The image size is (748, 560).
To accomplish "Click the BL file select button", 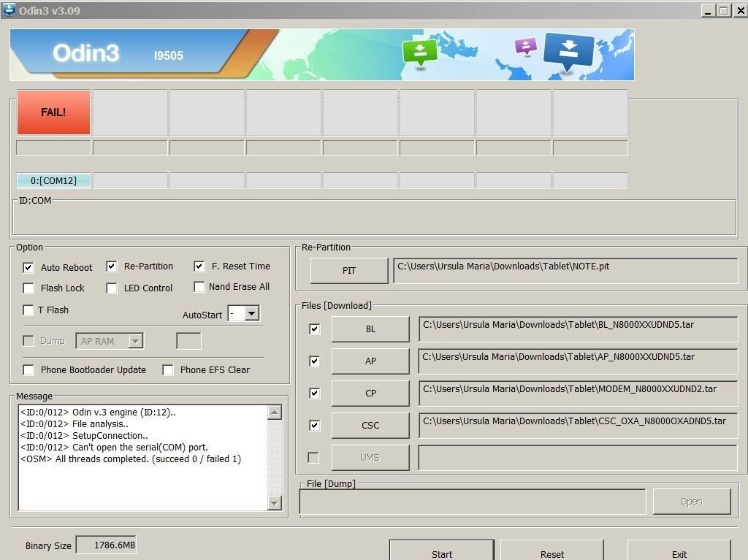I will (370, 329).
